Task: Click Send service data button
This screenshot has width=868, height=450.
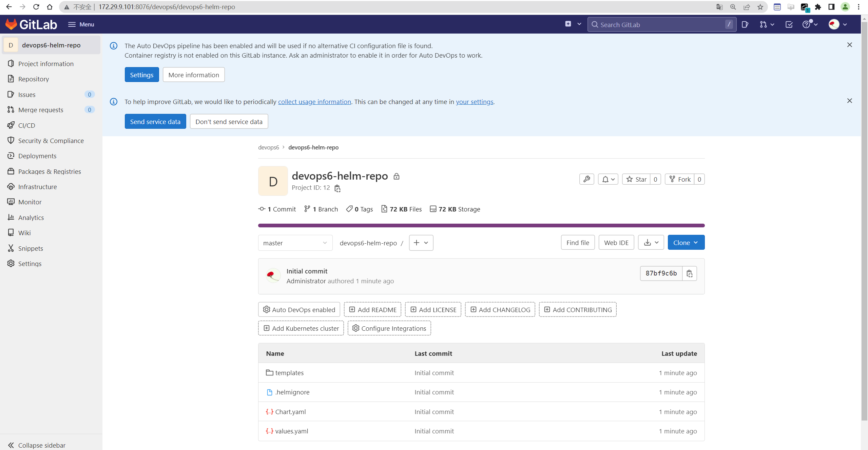Action: 155,121
